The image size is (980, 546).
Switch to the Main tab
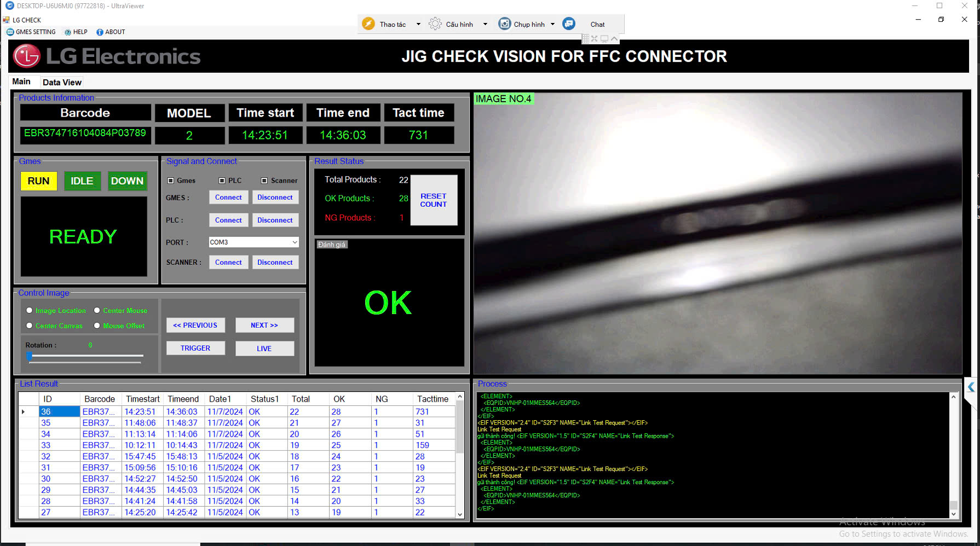[x=21, y=82]
